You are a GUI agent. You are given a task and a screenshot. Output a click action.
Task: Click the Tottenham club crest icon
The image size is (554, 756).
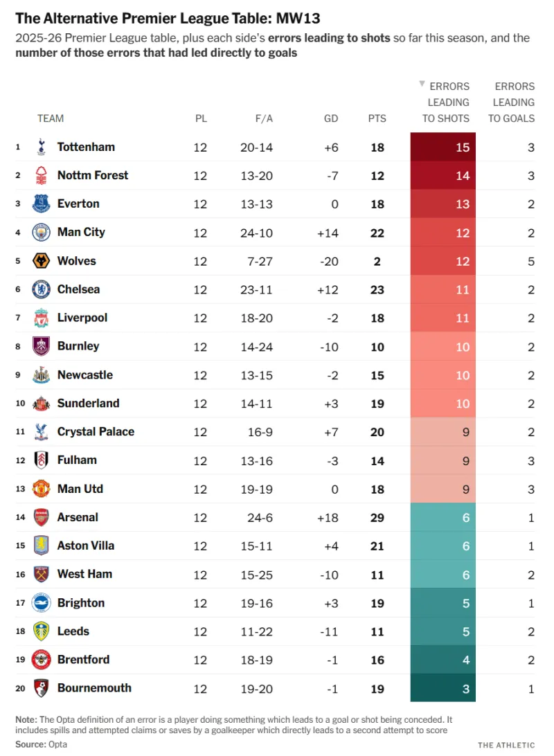click(x=42, y=147)
